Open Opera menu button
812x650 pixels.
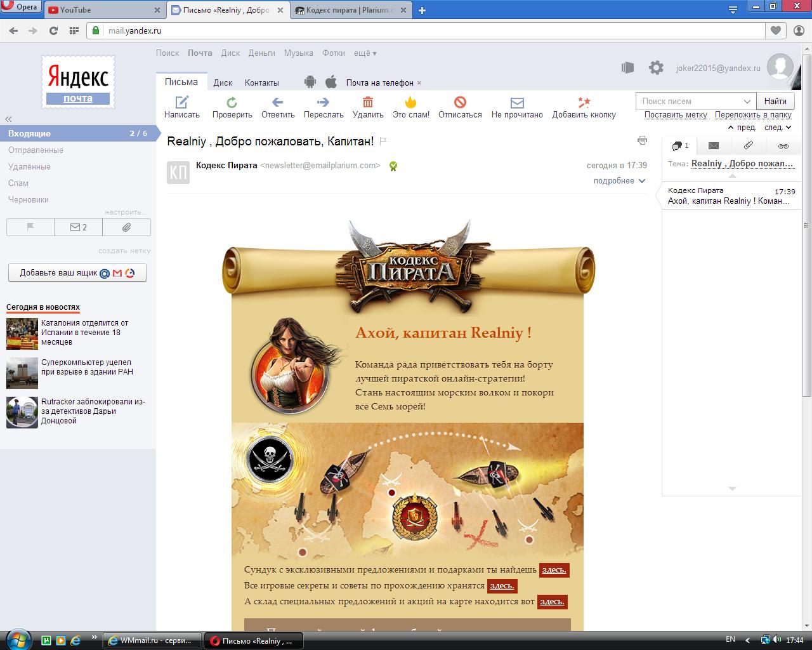[x=21, y=8]
